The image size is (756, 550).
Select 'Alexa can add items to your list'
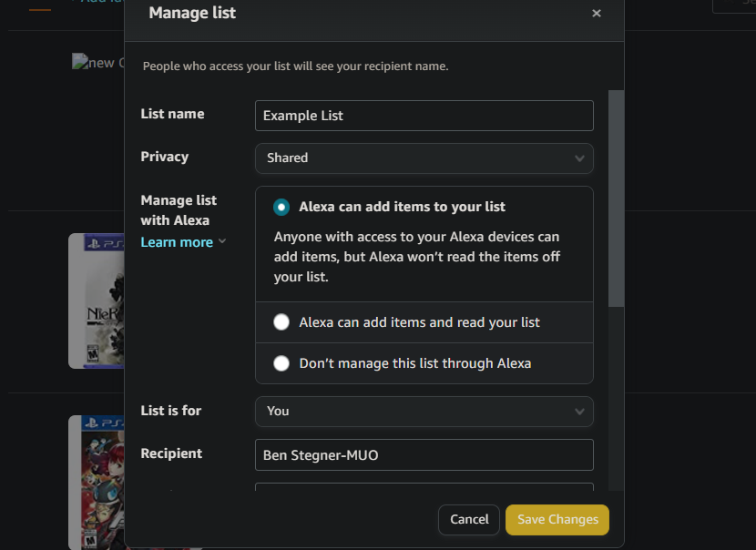point(281,208)
